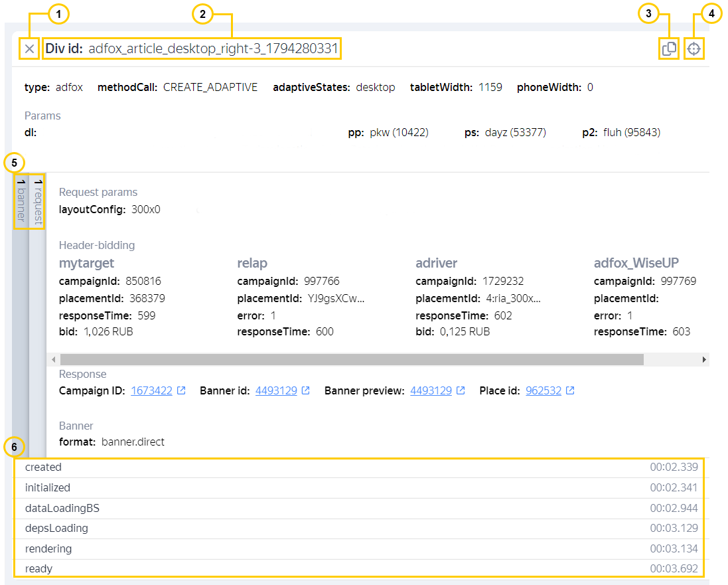Open external link icon next to Campaign ID
The height and width of the screenshot is (585, 728).
181,391
